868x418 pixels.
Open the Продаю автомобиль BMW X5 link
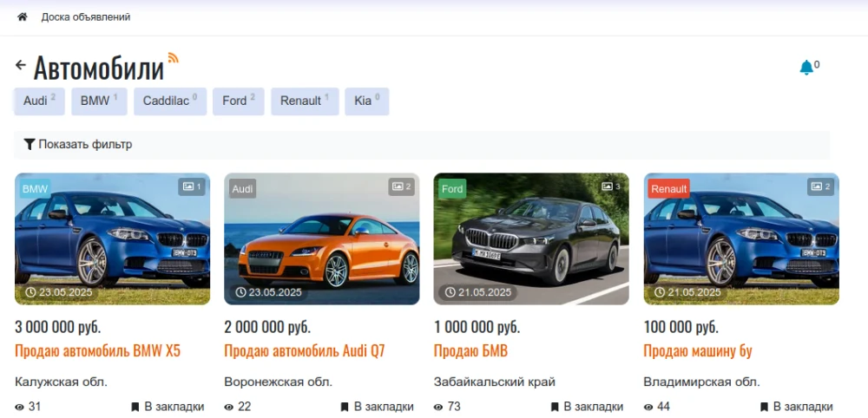coord(97,351)
